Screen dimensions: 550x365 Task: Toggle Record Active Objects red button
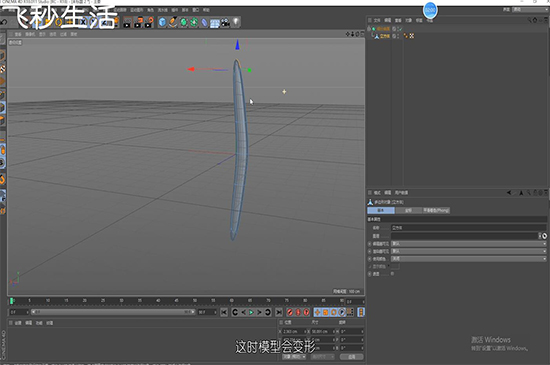[290, 312]
